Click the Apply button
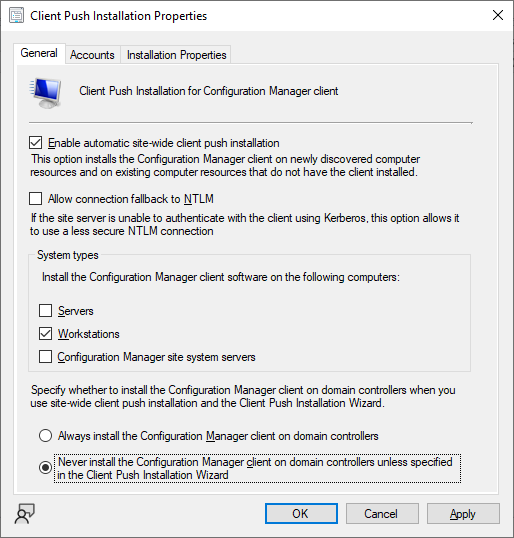This screenshot has width=514, height=538. (463, 514)
